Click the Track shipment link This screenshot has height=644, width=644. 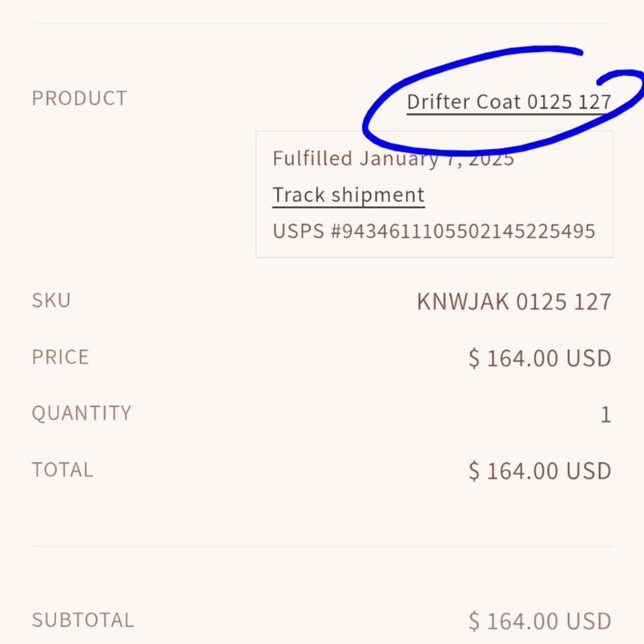point(348,195)
